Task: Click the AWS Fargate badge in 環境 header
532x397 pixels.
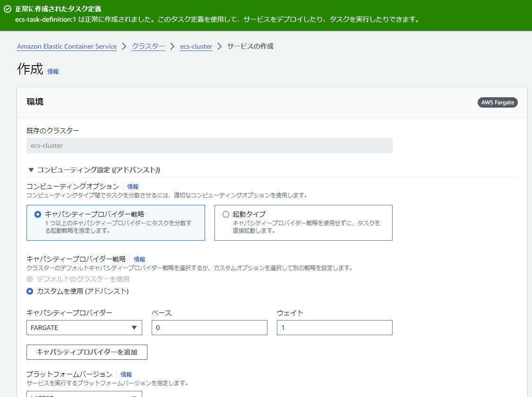Action: [x=497, y=102]
